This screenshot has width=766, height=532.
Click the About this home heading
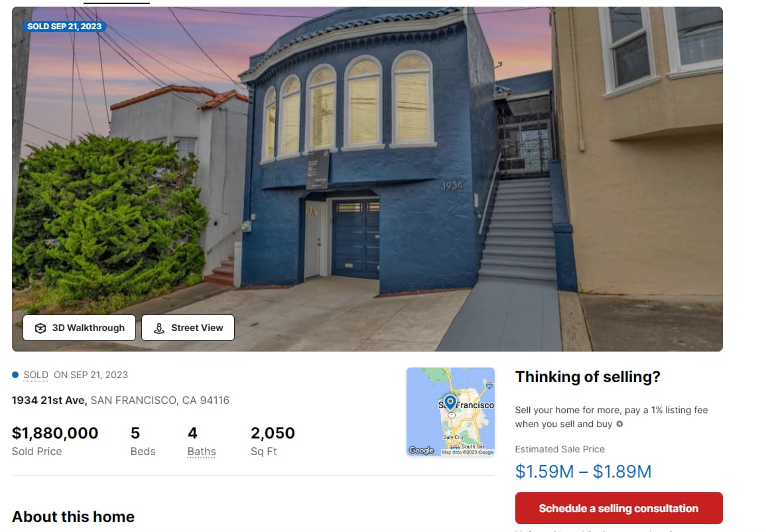point(73,516)
